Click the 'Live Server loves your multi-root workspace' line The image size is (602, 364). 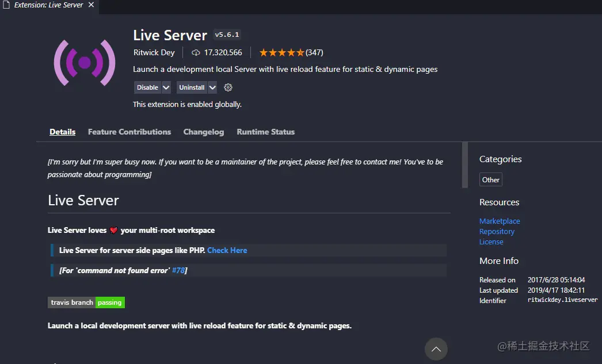click(131, 231)
